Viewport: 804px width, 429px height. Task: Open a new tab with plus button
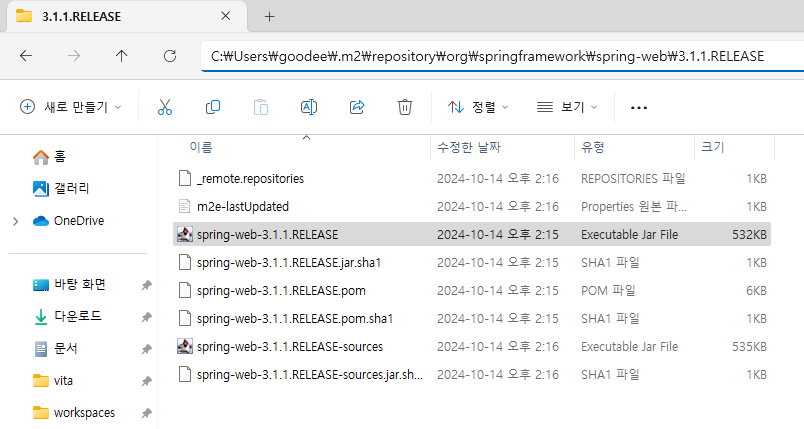(x=270, y=17)
